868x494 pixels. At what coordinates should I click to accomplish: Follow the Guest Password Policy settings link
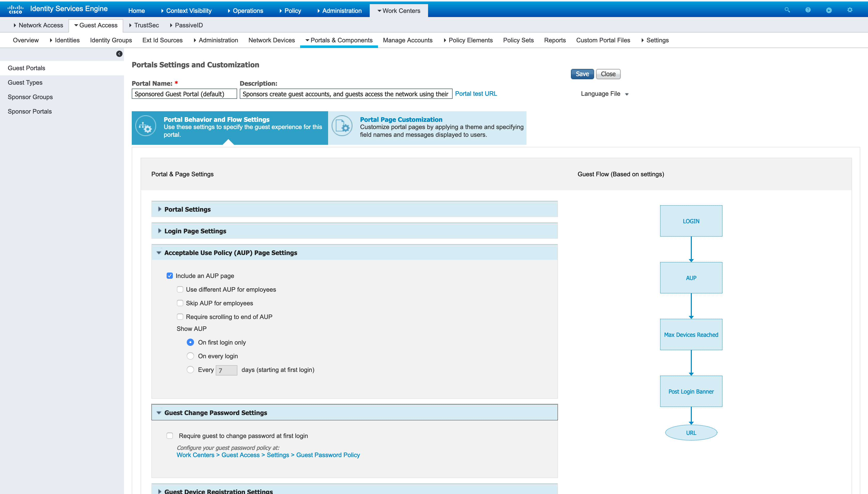(268, 455)
